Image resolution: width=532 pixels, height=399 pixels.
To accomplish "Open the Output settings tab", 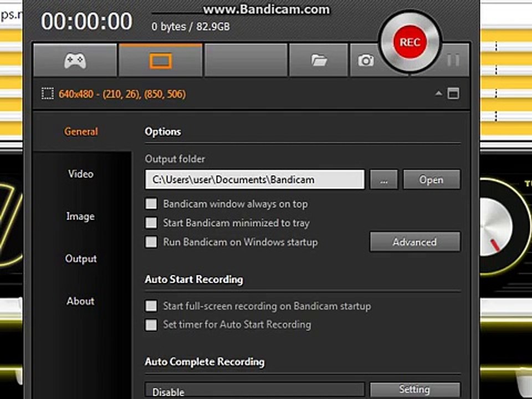I will (x=81, y=259).
